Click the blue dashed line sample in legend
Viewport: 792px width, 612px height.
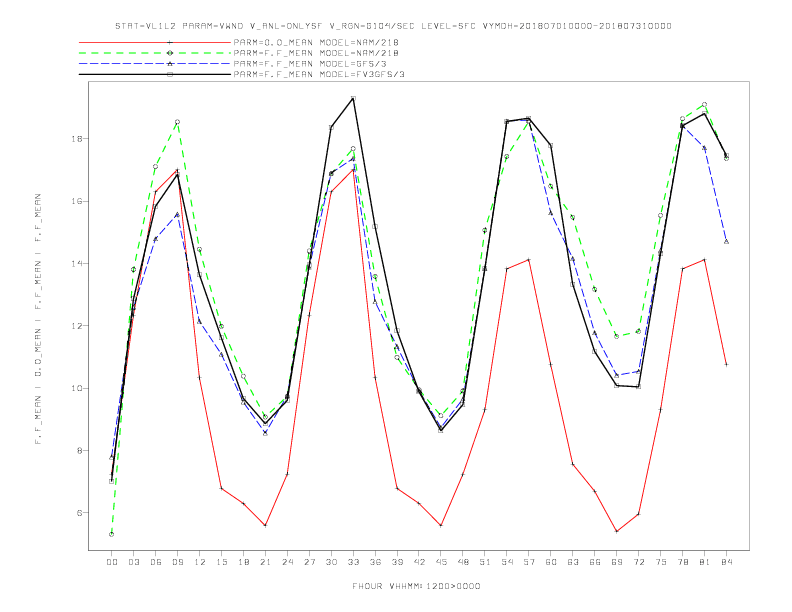coord(155,64)
